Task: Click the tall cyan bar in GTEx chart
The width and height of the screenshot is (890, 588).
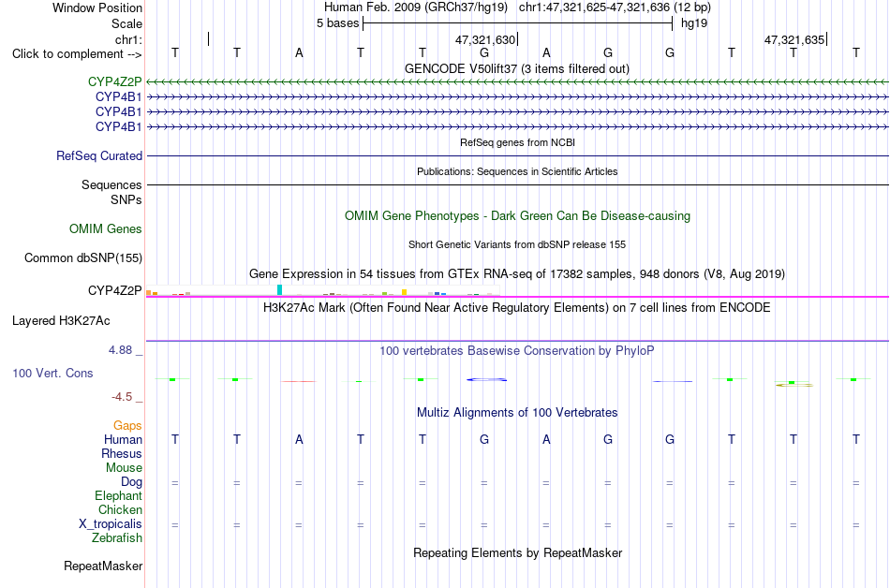Action: click(279, 289)
